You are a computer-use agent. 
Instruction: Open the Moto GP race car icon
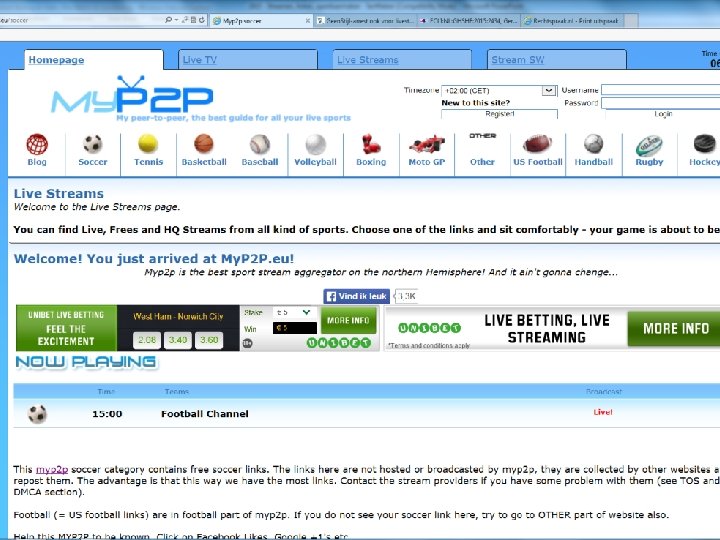(427, 144)
